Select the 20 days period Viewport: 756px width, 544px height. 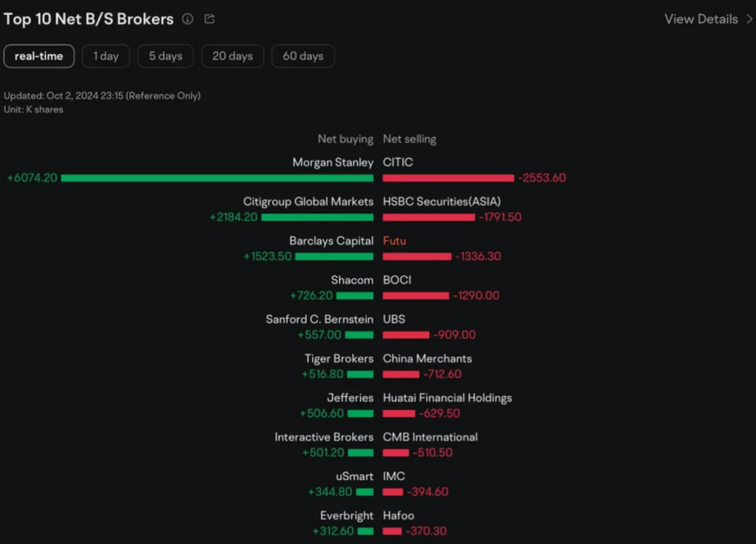pyautogui.click(x=232, y=56)
